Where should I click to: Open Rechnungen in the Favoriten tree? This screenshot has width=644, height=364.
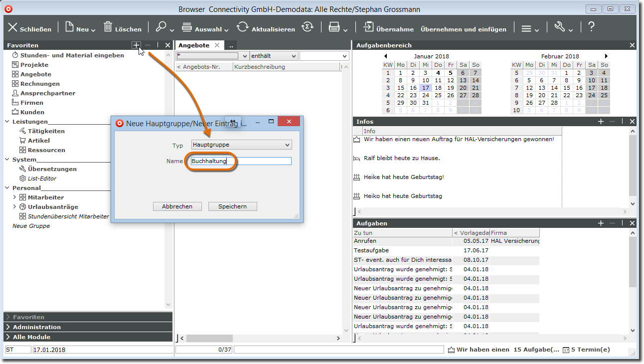click(x=40, y=84)
